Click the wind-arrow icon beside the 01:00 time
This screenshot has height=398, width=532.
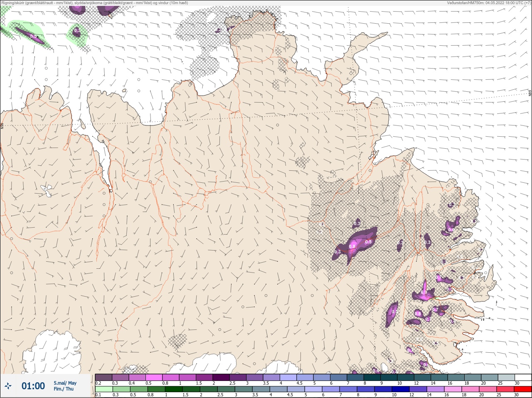7,386
